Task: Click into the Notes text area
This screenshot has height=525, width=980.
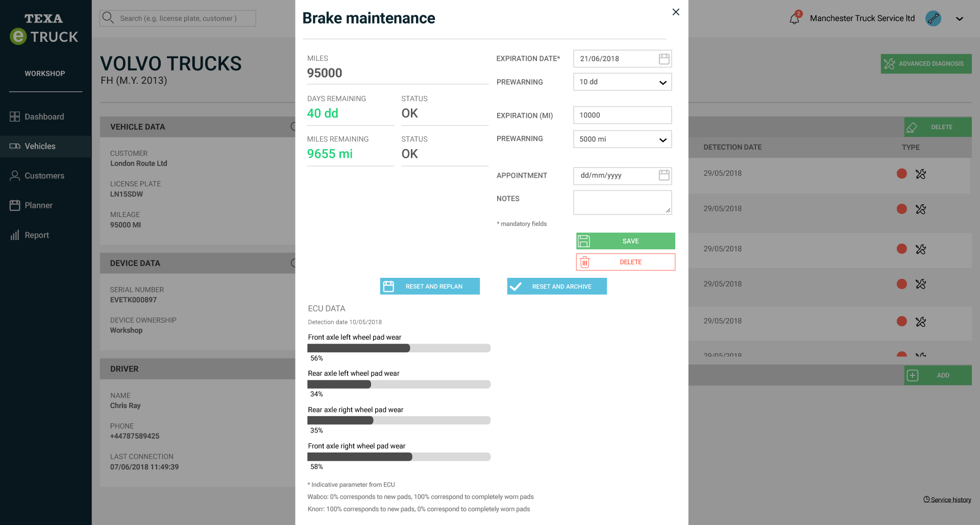Action: (x=622, y=202)
